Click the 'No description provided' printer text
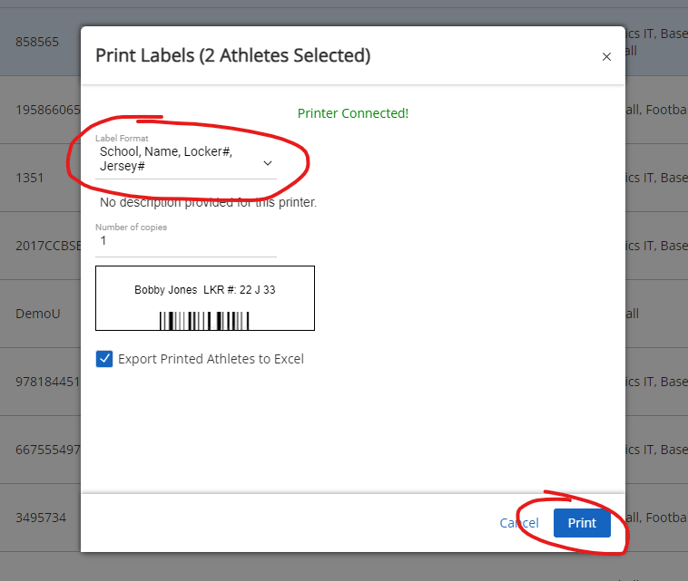 click(x=208, y=203)
